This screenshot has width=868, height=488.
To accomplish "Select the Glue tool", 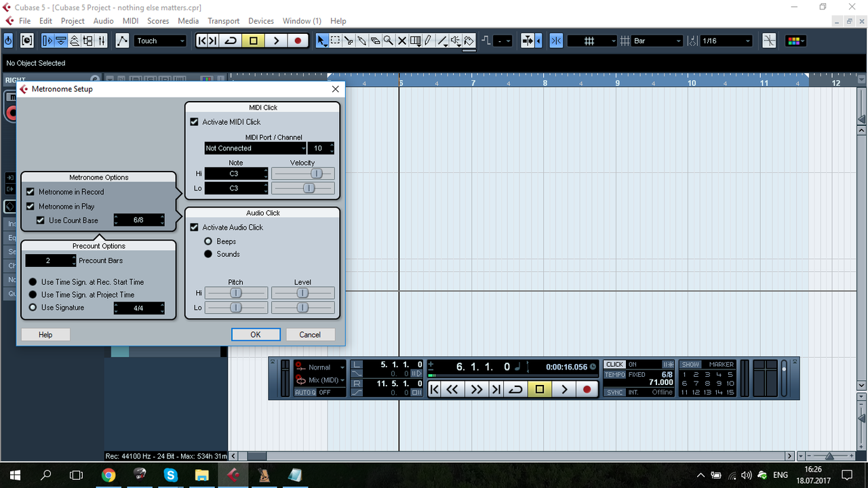I will tap(362, 41).
